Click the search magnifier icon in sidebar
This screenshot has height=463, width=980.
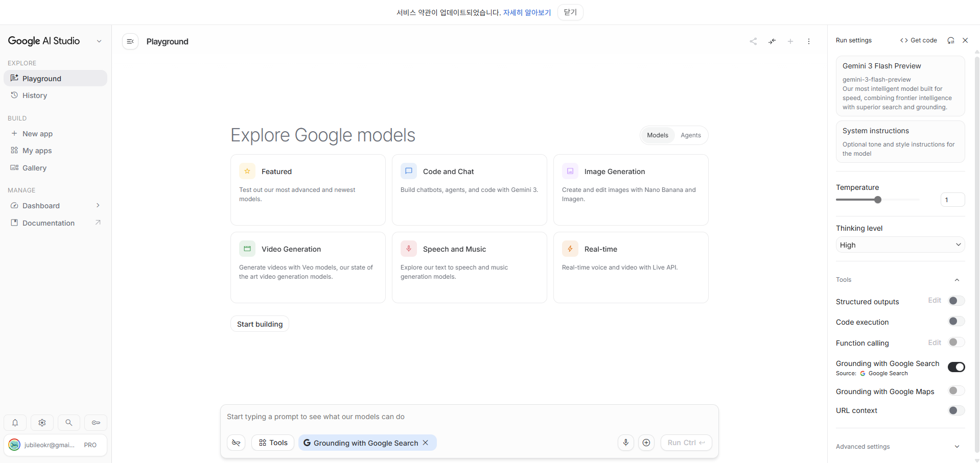(x=69, y=423)
